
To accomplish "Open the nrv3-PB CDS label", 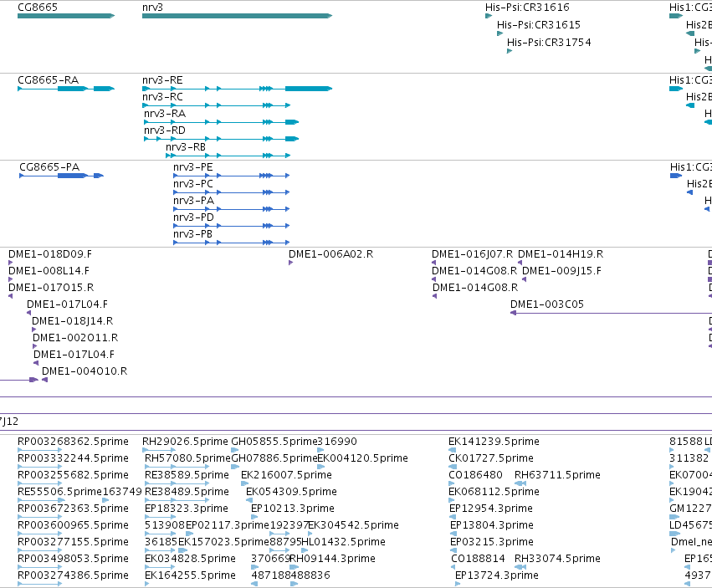I will coord(193,234).
